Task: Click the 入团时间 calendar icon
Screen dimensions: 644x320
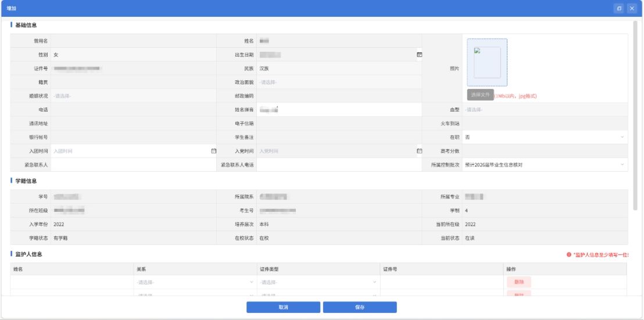Action: [213, 151]
